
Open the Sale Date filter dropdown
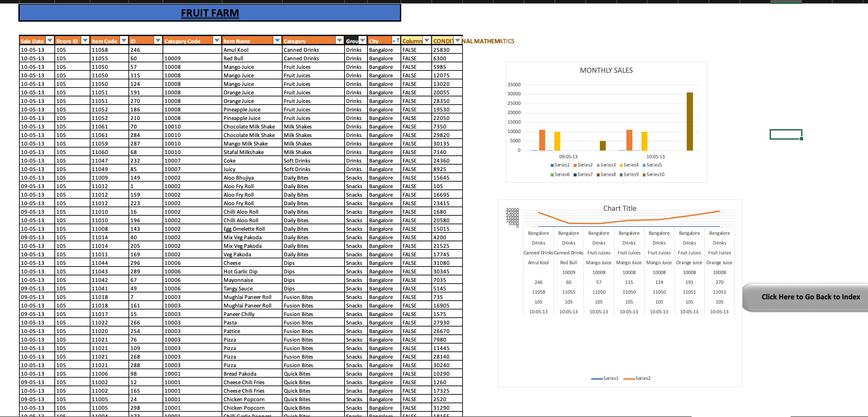(50, 40)
